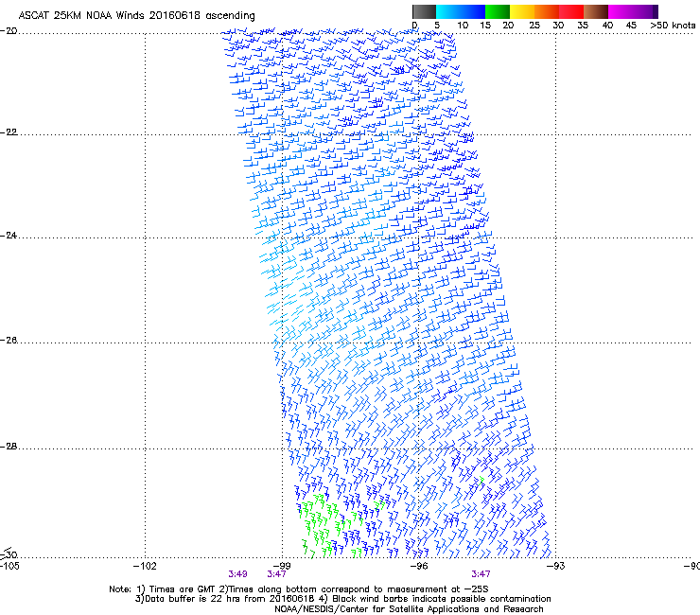
Task: Select the brown 35-40 knot legend swatch
Action: click(x=596, y=11)
